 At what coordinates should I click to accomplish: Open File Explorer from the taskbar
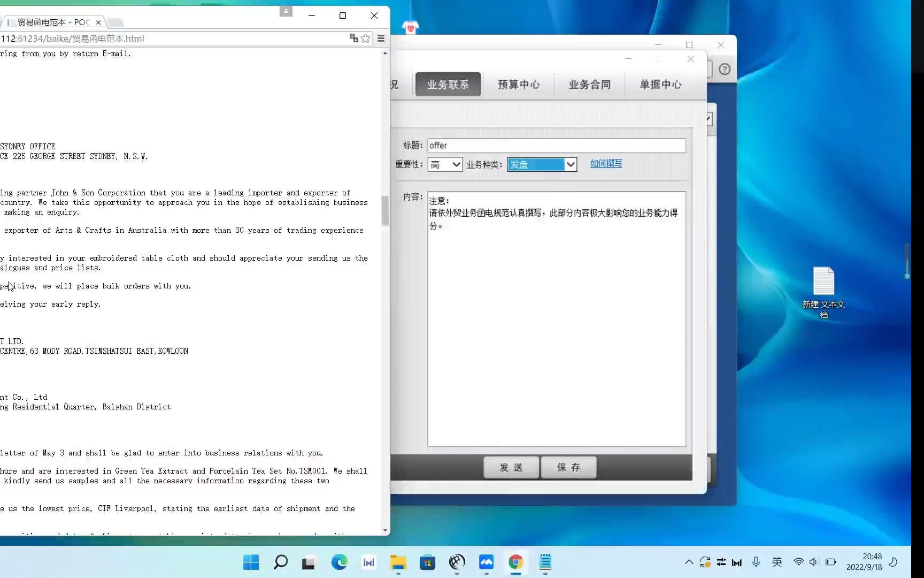[398, 562]
